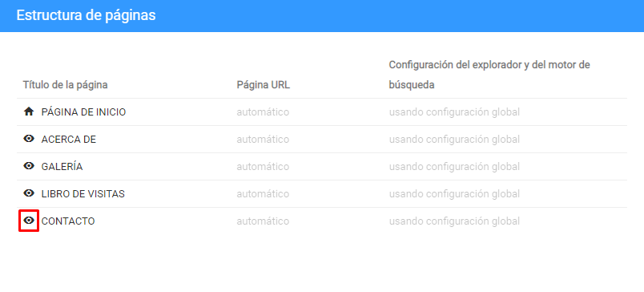Open global configuration setting for PÁGINA DE INICIO
Viewport: 644px width, 292px height.
click(454, 112)
